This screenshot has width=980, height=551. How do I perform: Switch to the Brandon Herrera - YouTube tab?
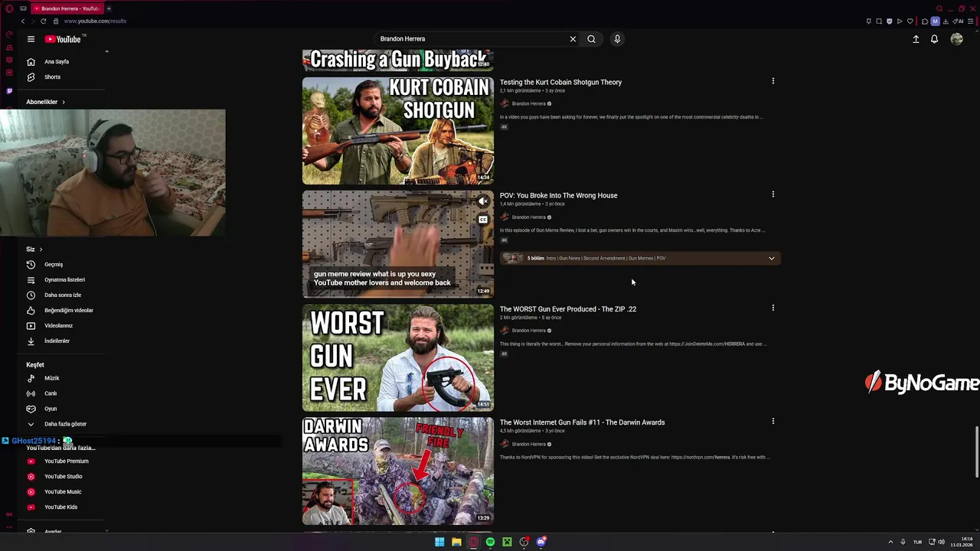point(67,8)
